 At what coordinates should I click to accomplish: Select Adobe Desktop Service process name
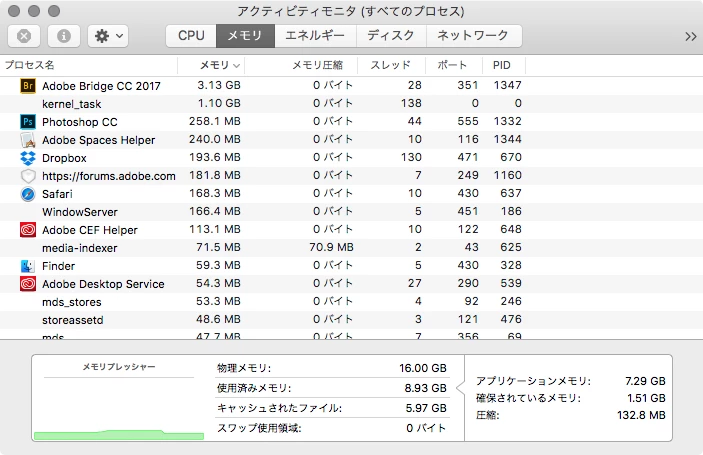click(103, 284)
